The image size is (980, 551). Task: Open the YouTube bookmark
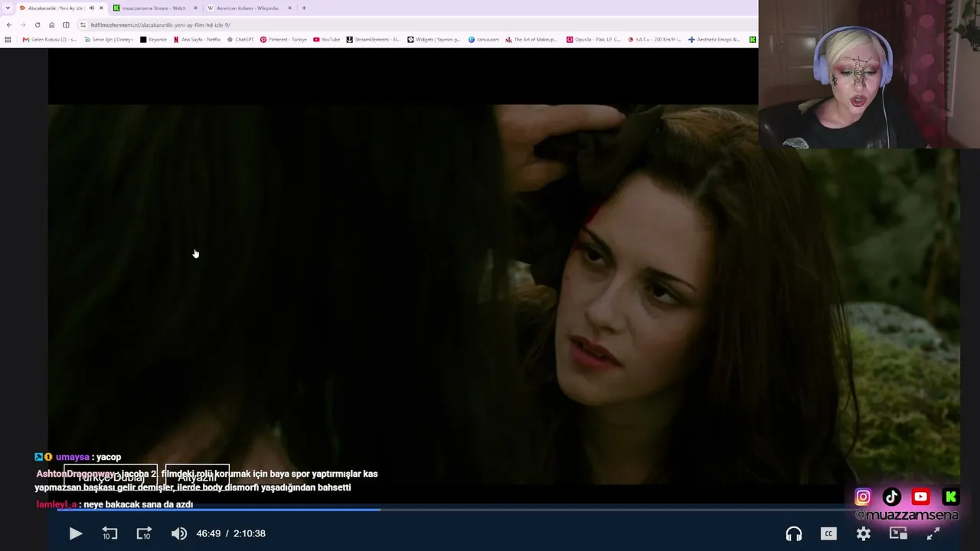tap(326, 39)
